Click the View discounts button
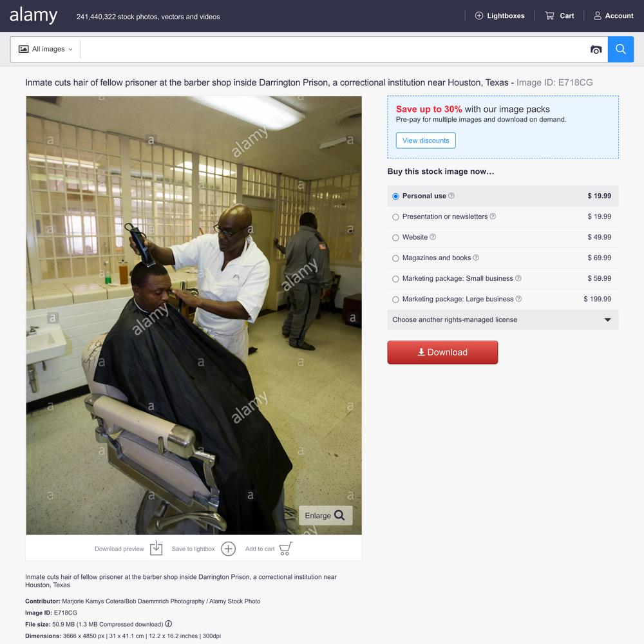Screen dimensions: 644x644 (426, 140)
